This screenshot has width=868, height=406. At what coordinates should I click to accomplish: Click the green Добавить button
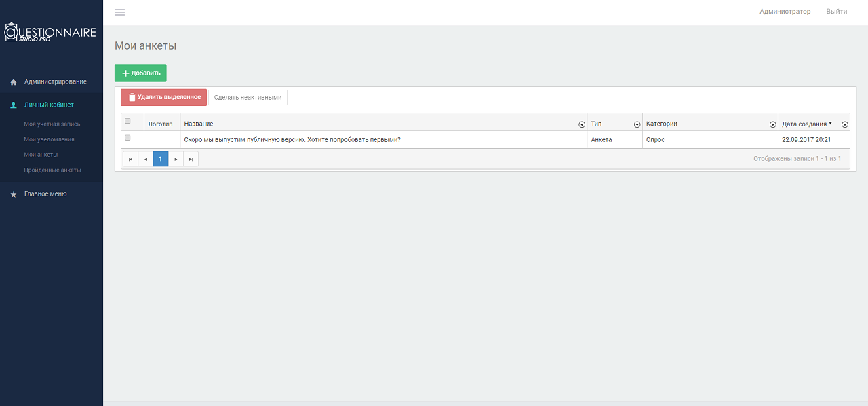pos(140,73)
